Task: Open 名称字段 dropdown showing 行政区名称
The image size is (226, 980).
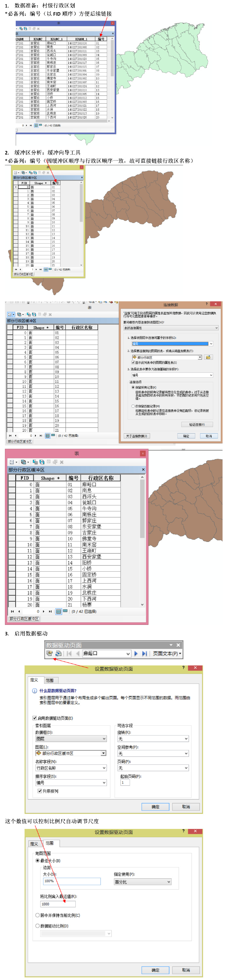Action: (71, 768)
